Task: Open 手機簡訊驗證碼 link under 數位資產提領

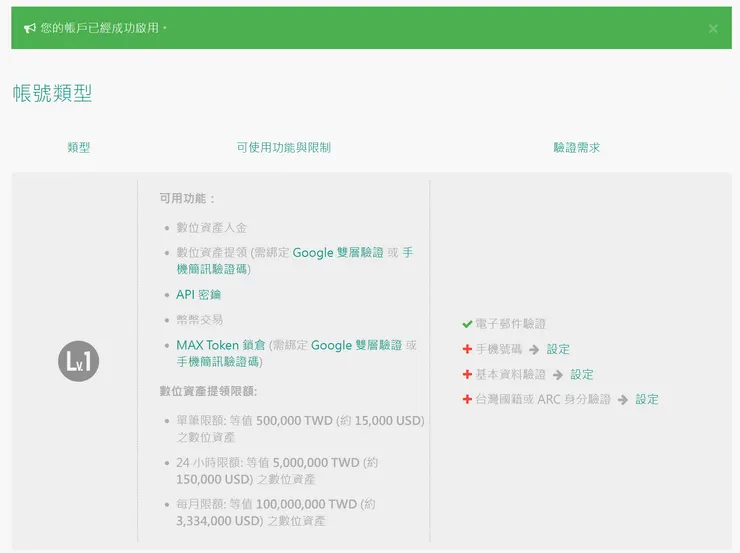Action: coord(213,269)
